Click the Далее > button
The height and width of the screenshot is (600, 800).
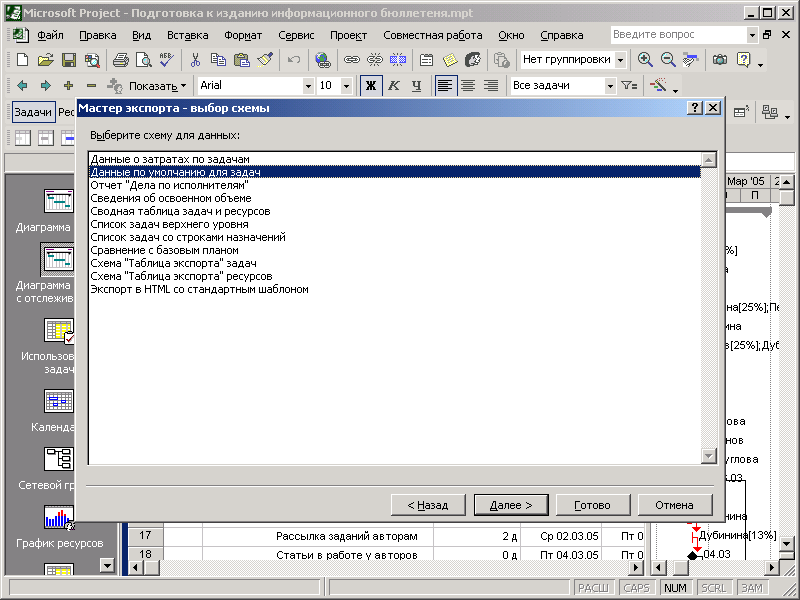pyautogui.click(x=511, y=505)
